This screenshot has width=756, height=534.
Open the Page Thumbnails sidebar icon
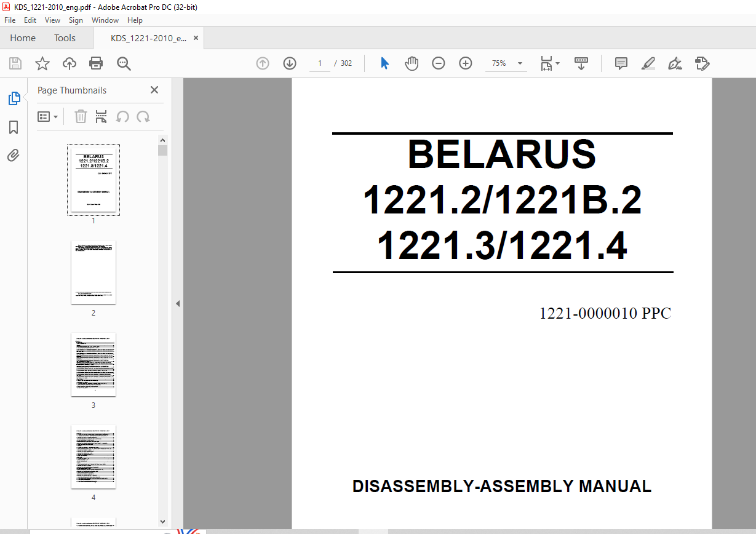pos(14,98)
